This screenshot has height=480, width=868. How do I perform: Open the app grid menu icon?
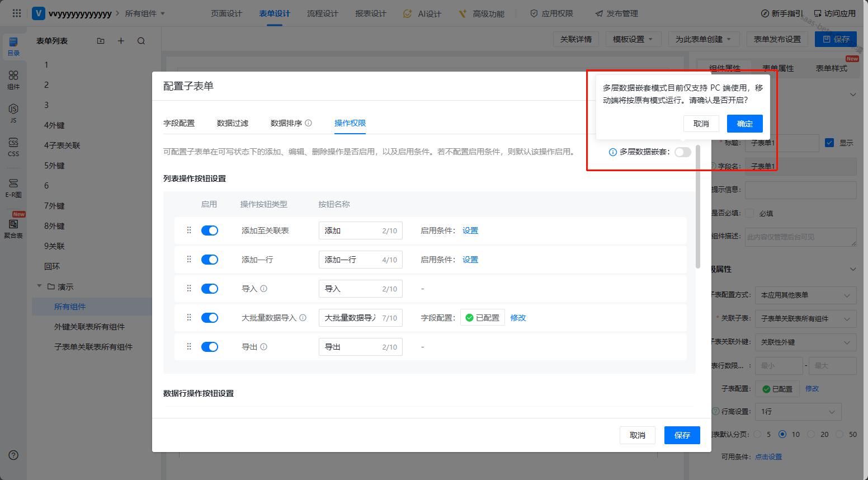pos(17,13)
